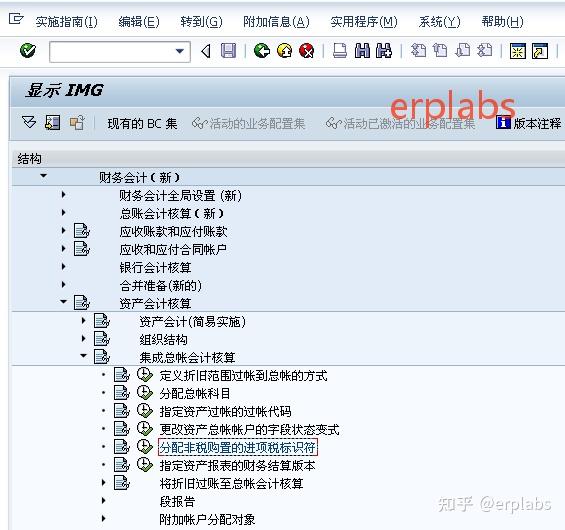Click the document icon beside 将折旧过账至总帐会计核算
The image size is (565, 530).
pos(122,483)
